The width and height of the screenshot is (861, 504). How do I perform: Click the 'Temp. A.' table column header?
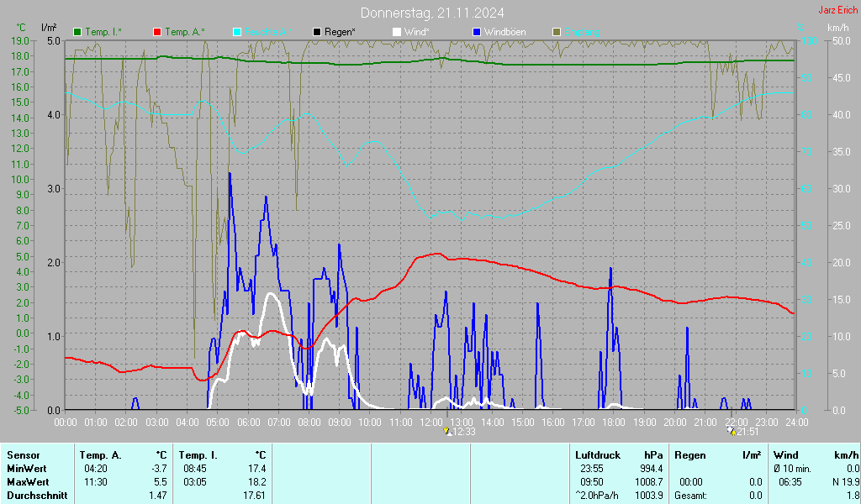coord(101,455)
